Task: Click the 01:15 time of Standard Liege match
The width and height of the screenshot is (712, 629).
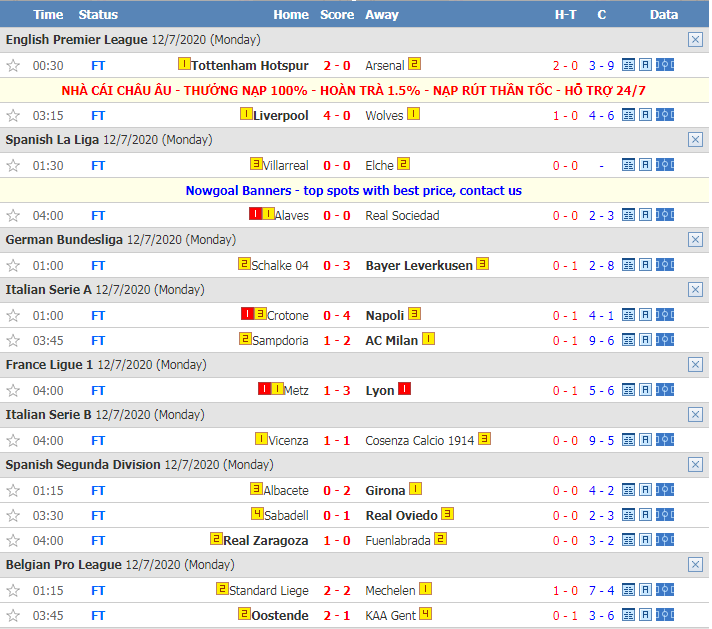Action: [48, 590]
